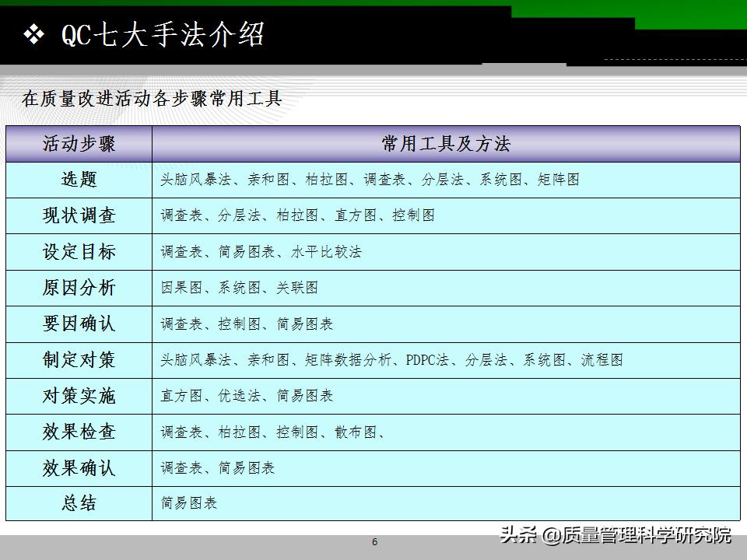Click tools text '调查表、简易图表、水平比较法'

pos(261,251)
